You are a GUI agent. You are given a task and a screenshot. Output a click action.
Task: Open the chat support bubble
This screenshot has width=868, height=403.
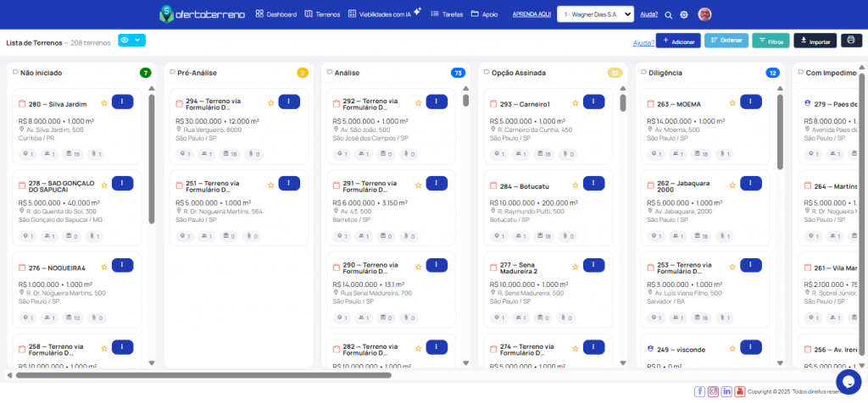(849, 382)
